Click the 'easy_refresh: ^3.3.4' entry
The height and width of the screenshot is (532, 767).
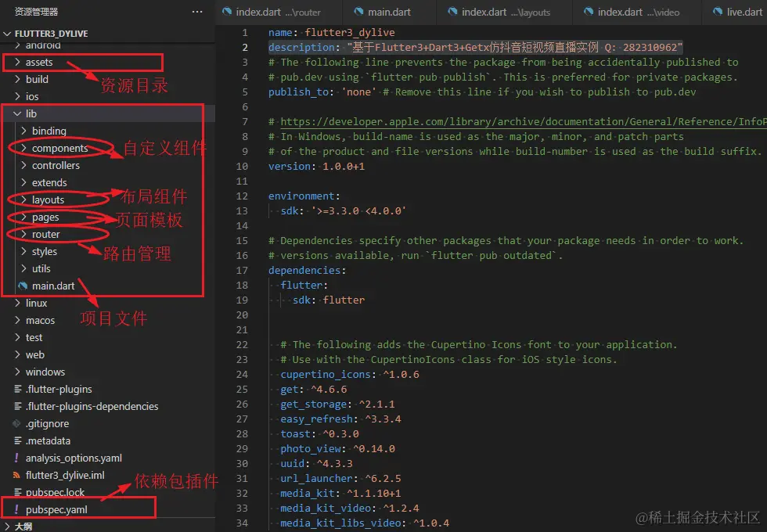340,419
